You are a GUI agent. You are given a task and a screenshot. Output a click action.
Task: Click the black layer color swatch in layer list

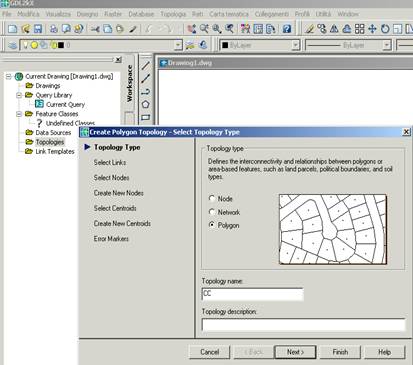coord(61,45)
